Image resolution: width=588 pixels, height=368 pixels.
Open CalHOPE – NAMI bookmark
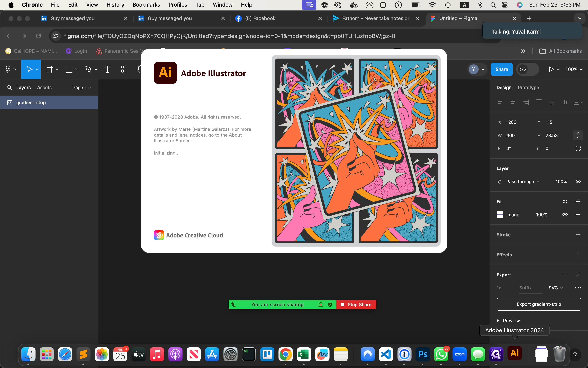coord(31,51)
